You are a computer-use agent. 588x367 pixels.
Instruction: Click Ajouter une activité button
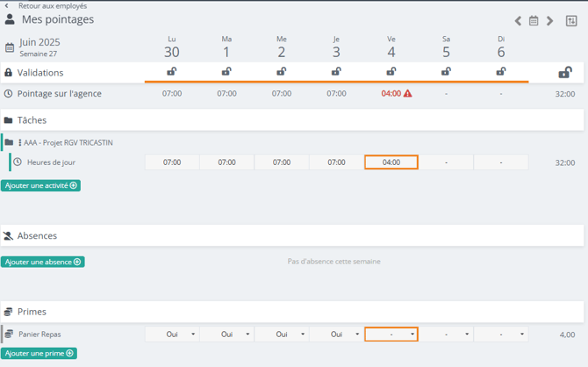pos(40,186)
